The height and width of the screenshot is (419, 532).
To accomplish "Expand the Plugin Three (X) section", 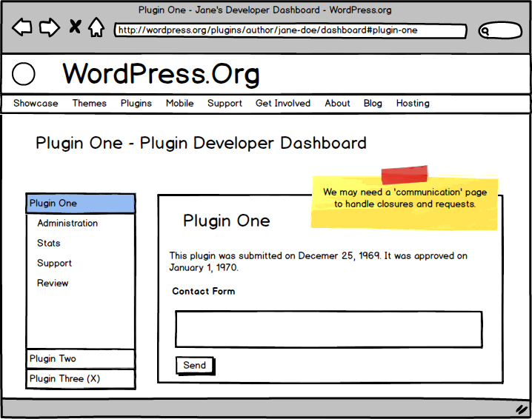I will click(x=81, y=379).
